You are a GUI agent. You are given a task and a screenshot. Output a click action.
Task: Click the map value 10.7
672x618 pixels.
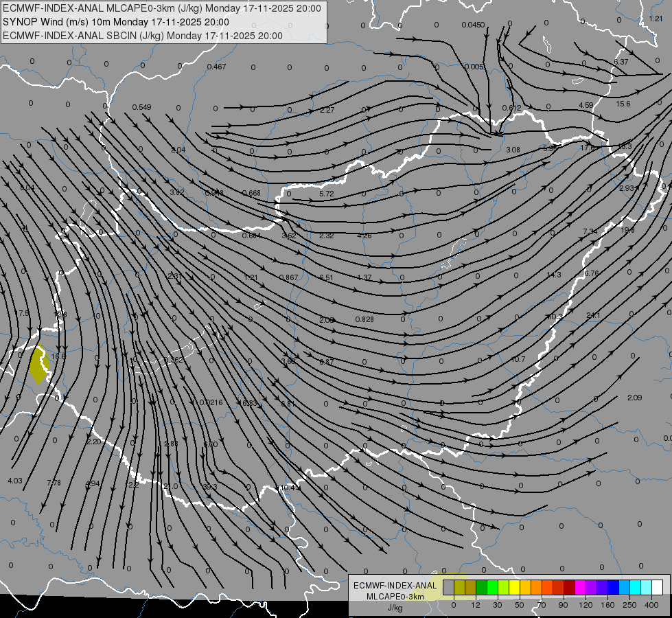click(518, 359)
